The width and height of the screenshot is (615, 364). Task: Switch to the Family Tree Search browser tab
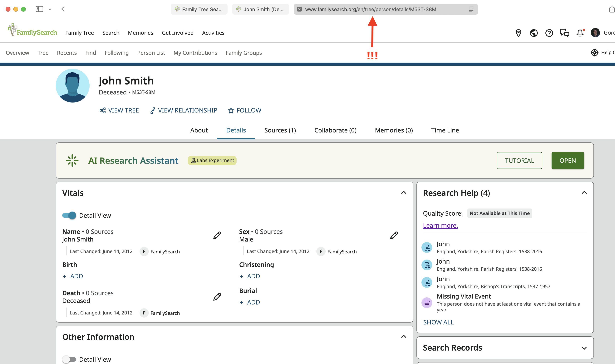[199, 9]
